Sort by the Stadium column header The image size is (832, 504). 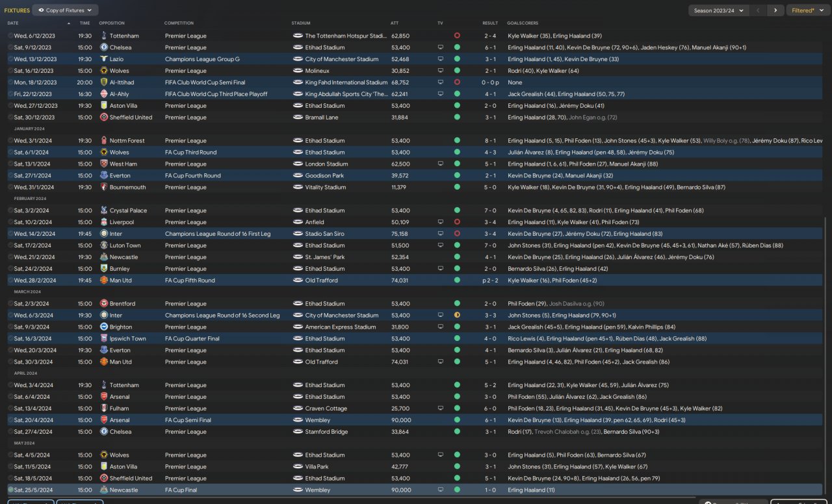tap(301, 23)
